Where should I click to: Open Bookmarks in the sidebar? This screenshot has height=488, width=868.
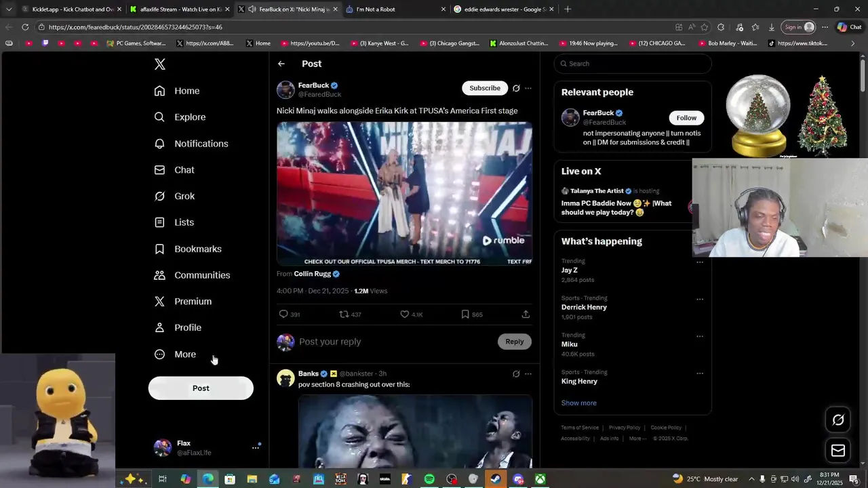point(188,249)
